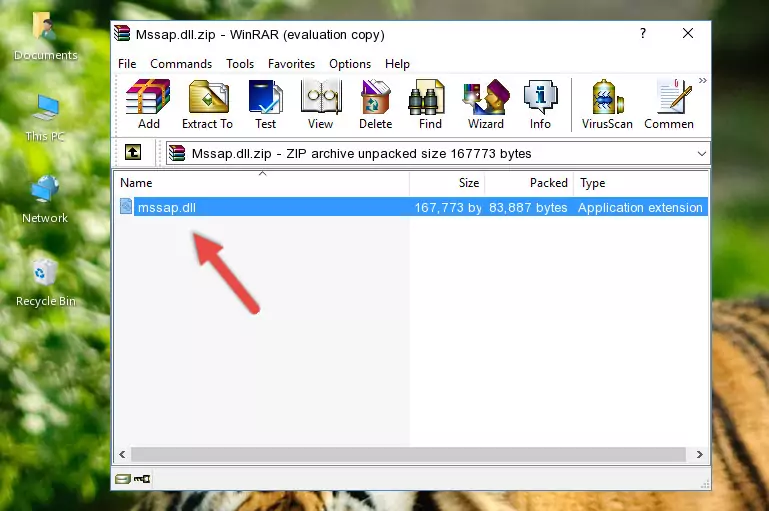The width and height of the screenshot is (769, 511).
Task: Click the Add toolbar icon
Action: [148, 104]
